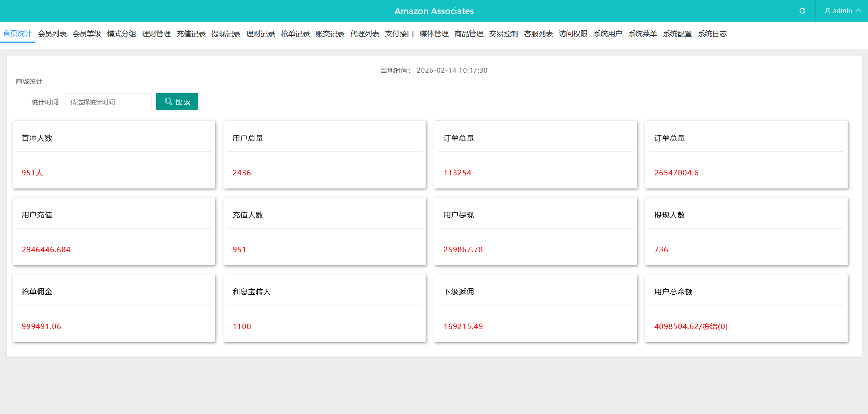Go to 抢单记录 tab
The image size is (868, 414).
pos(295,34)
